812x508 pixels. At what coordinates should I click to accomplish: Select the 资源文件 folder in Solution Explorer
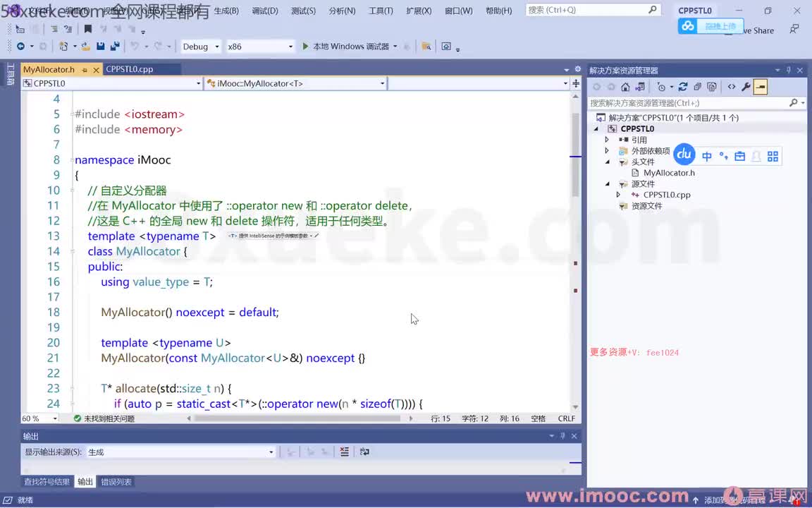click(646, 206)
